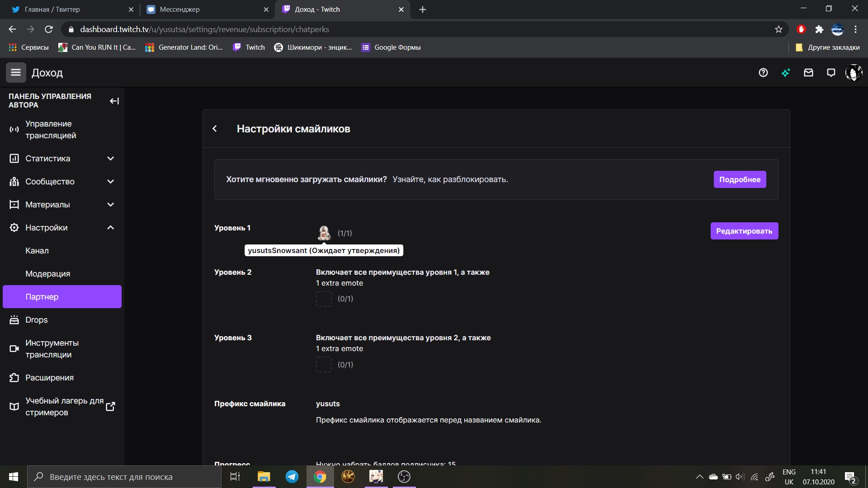The width and height of the screenshot is (868, 488).
Task: Click the Редактировать button
Action: pyautogui.click(x=744, y=231)
